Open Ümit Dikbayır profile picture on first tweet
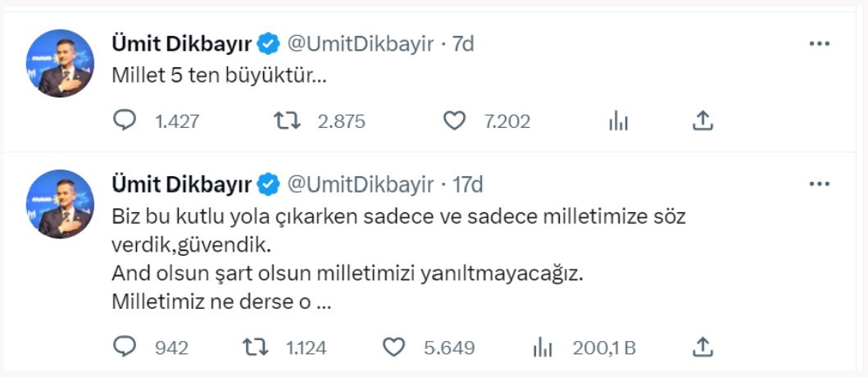Viewport: 868px width, 377px height. click(61, 63)
